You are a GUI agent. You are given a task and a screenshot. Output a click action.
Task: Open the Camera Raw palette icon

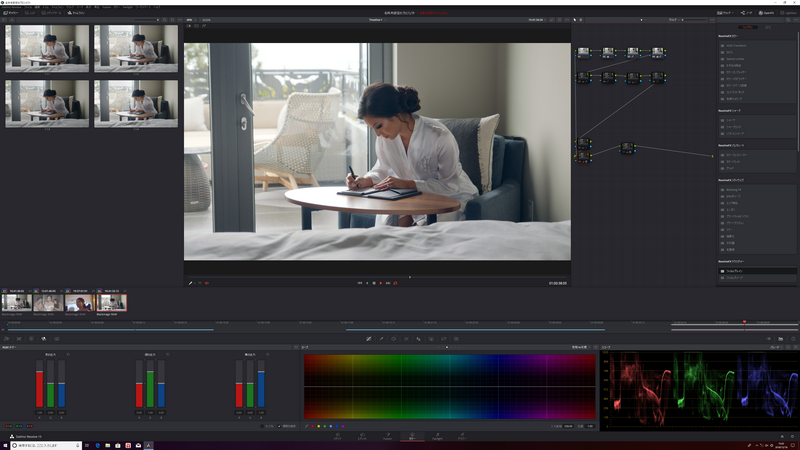coord(7,339)
